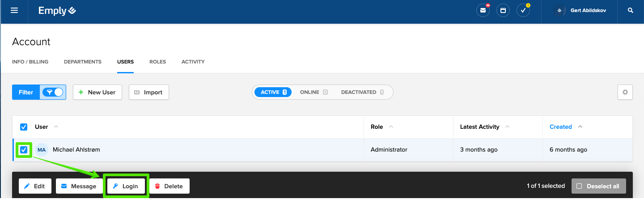Open the calendar icon in header
This screenshot has height=199, width=644.
tap(503, 11)
